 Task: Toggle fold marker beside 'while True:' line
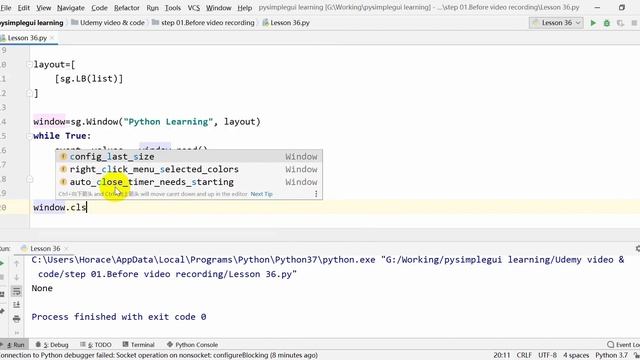(29, 136)
